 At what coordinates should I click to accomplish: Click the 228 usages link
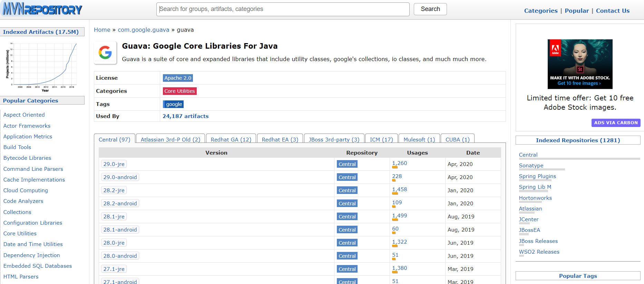[x=397, y=176]
